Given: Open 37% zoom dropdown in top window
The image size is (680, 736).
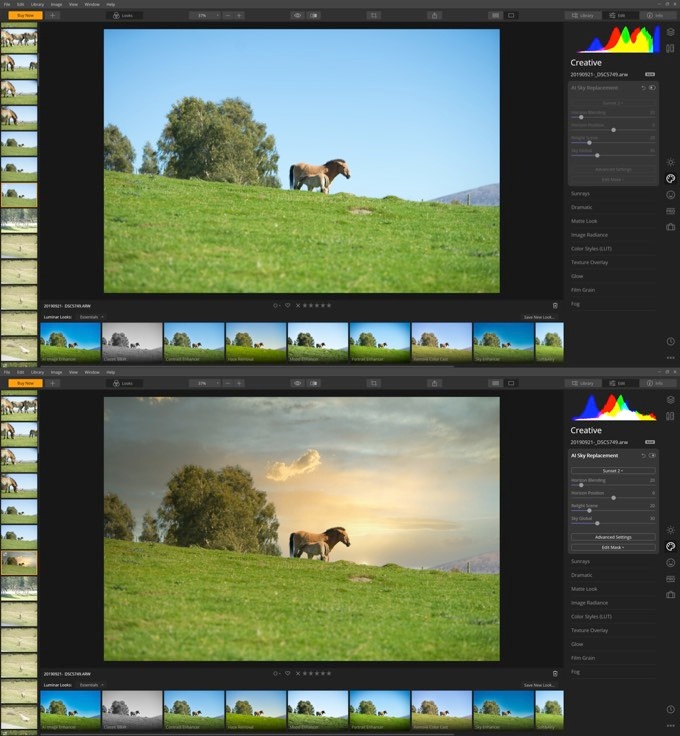Looking at the screenshot, I should pyautogui.click(x=205, y=15).
